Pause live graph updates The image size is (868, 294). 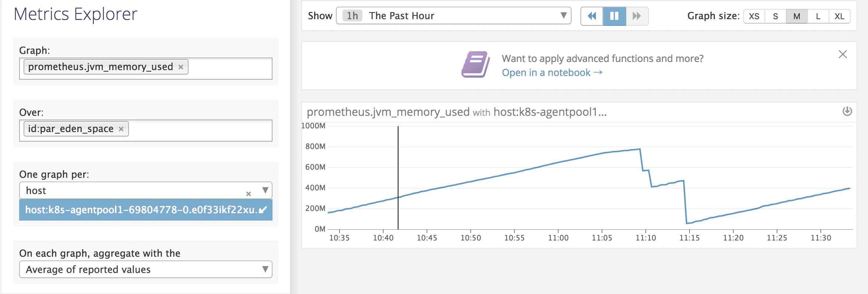[x=614, y=16]
